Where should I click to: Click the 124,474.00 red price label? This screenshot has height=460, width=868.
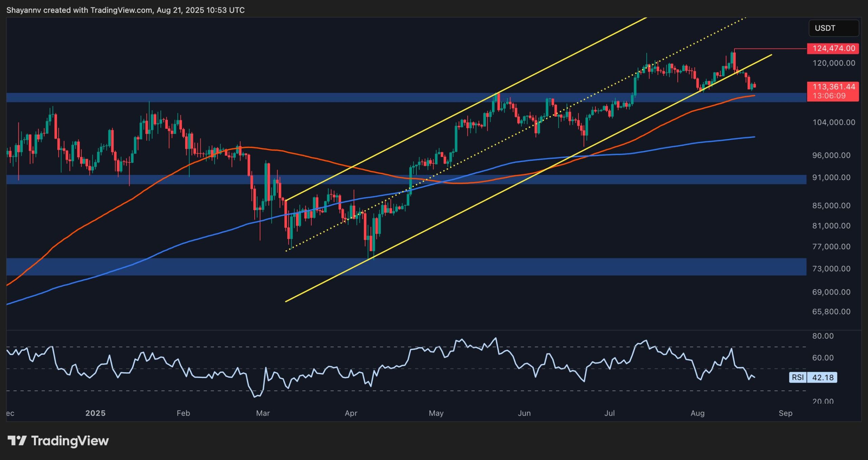click(833, 48)
